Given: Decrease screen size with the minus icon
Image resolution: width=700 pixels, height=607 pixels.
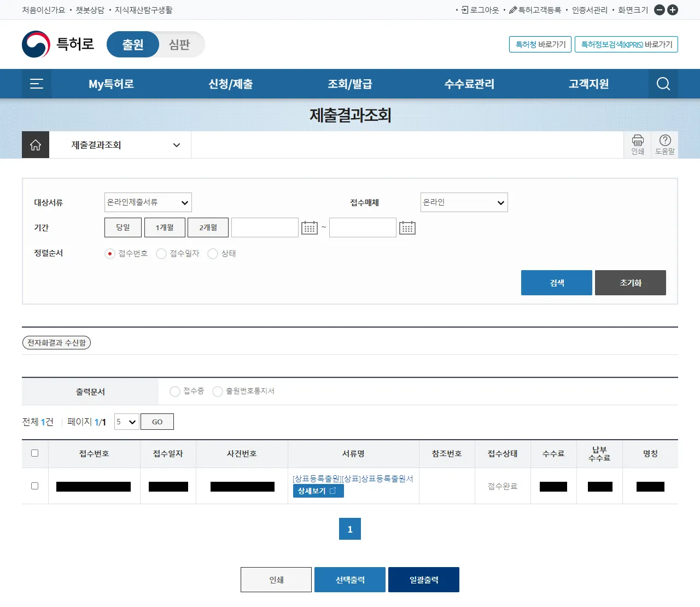Looking at the screenshot, I should point(660,10).
